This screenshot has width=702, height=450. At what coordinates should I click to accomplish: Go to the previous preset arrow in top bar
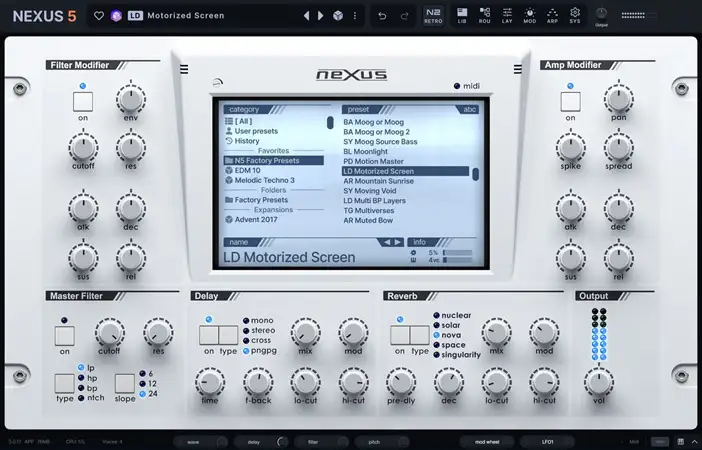pyautogui.click(x=307, y=16)
